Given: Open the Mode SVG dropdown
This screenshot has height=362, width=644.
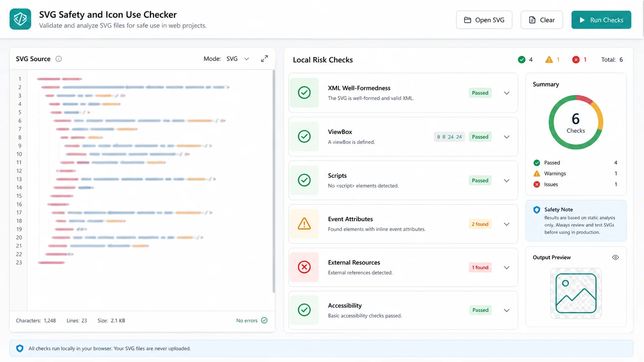Looking at the screenshot, I should coord(237,59).
